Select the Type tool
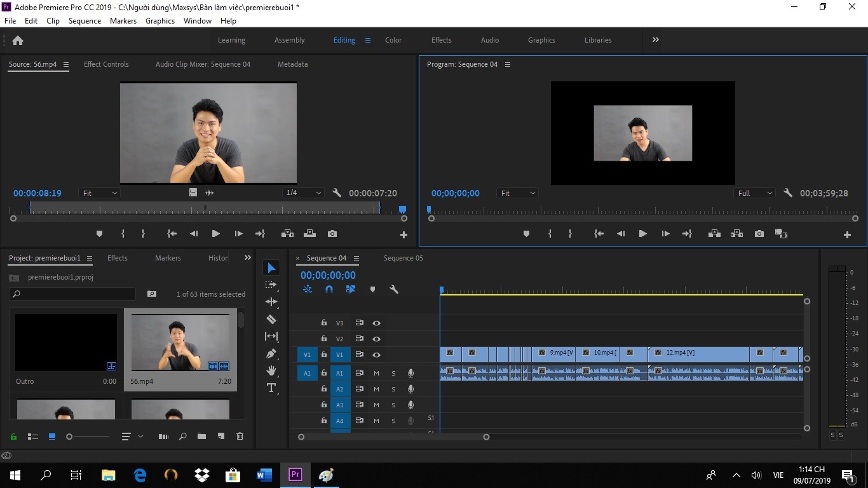This screenshot has height=488, width=868. (x=271, y=388)
